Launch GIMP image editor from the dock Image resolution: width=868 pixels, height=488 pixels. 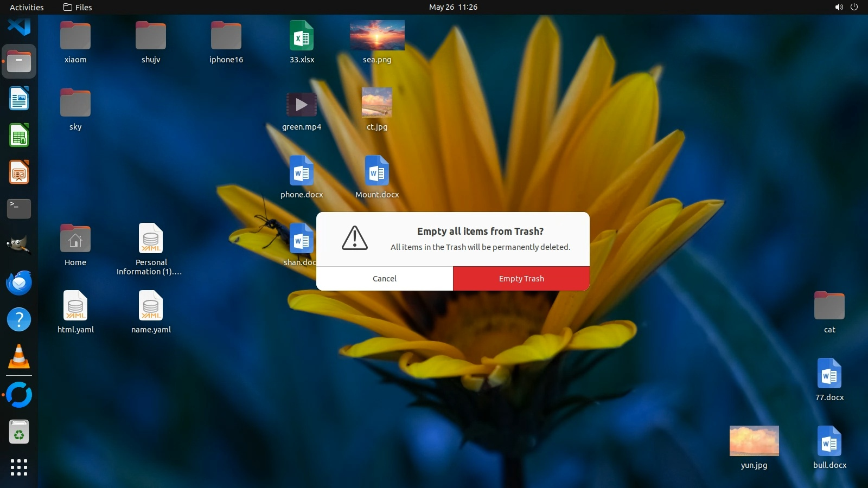click(19, 245)
